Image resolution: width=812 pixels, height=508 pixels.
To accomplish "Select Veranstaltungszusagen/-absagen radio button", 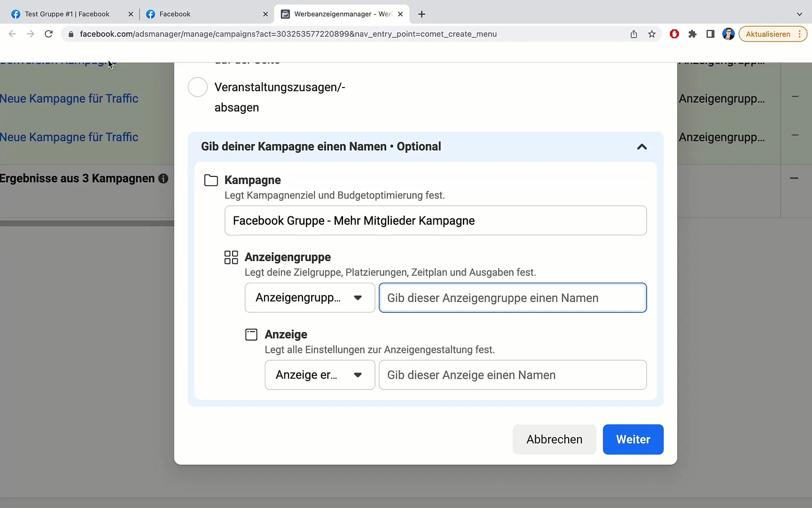I will click(197, 87).
